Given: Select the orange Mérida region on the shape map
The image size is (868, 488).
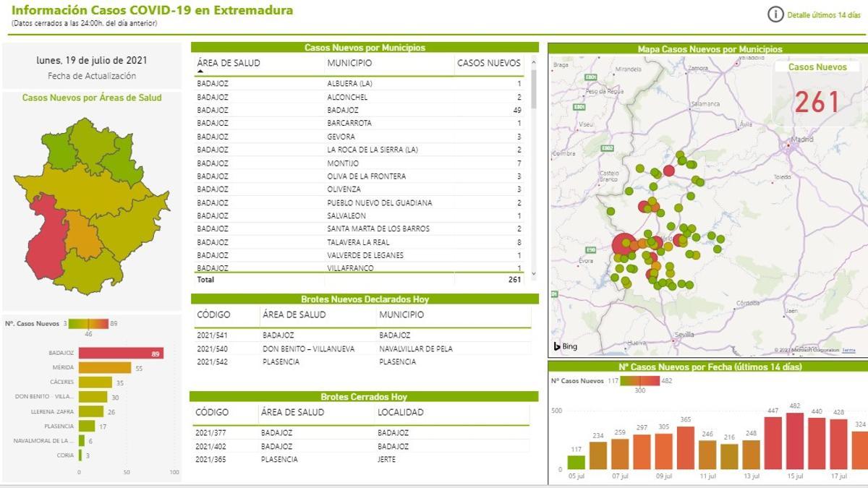Looking at the screenshot, I should click(82, 236).
